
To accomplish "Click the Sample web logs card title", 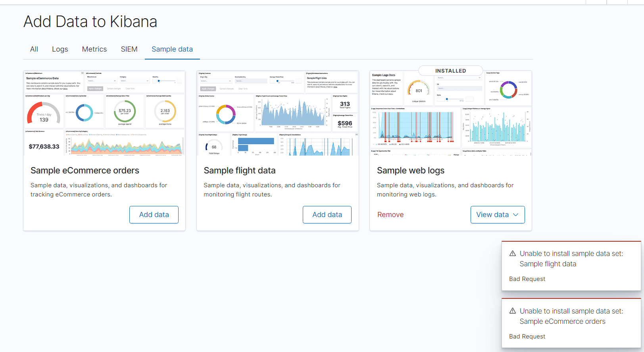I will [x=411, y=171].
